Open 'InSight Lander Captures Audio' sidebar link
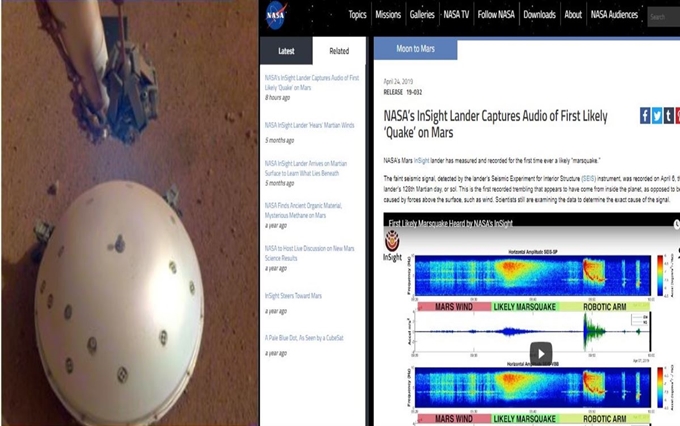Screen dimensions: 680x426 pyautogui.click(x=312, y=82)
